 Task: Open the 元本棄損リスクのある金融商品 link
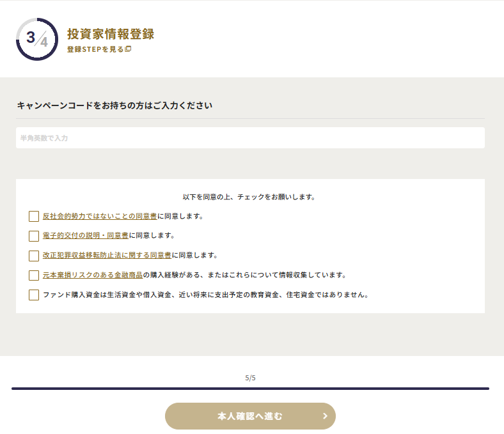92,275
